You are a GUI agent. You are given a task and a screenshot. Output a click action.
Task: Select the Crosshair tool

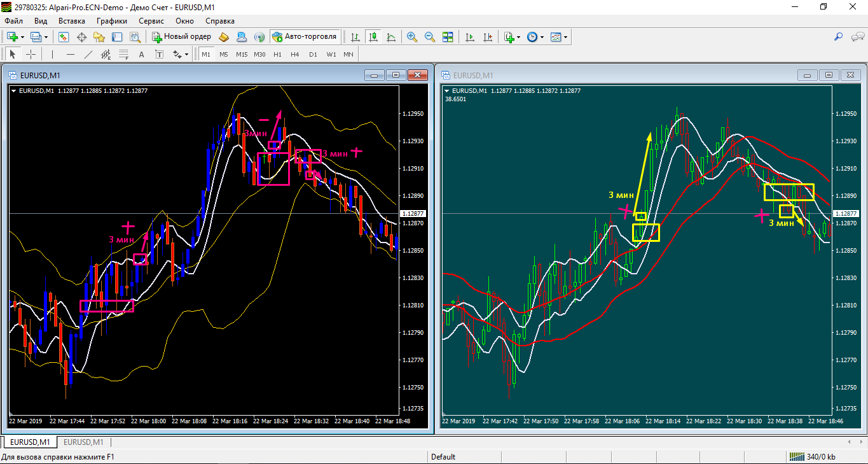click(31, 54)
